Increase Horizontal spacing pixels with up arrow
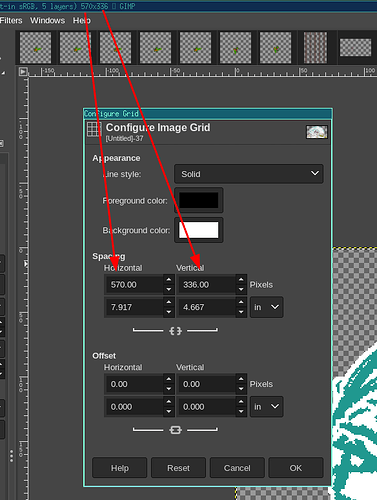The image size is (377, 500). tap(169, 280)
